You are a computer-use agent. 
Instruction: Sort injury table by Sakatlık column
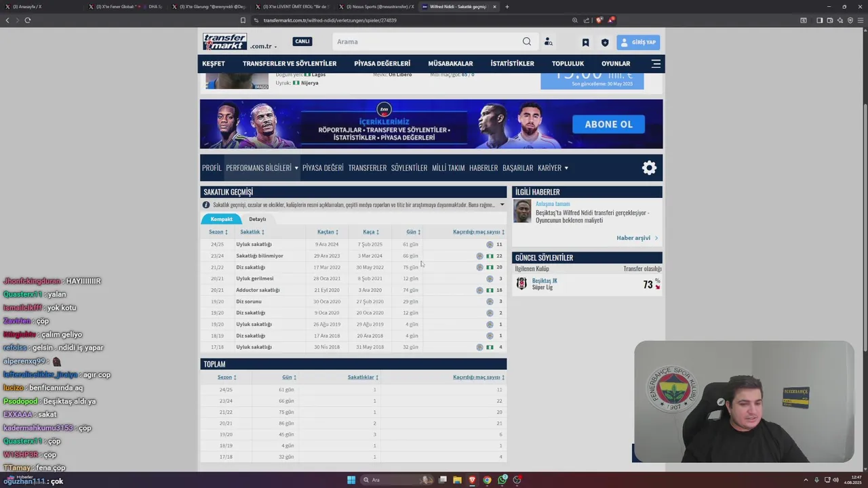[252, 232]
